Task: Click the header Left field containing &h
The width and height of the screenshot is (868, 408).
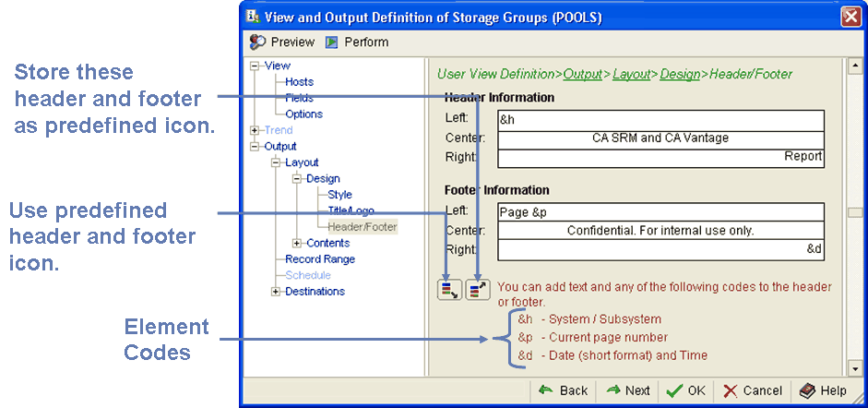Action: point(661,120)
